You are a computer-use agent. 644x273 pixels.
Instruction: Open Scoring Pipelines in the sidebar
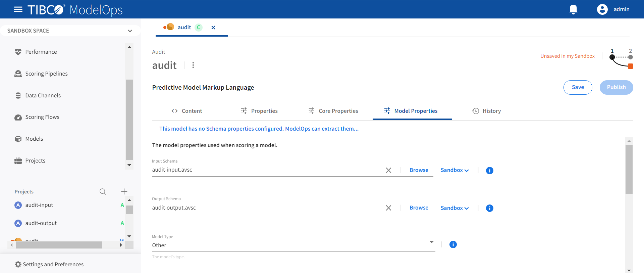pyautogui.click(x=46, y=74)
